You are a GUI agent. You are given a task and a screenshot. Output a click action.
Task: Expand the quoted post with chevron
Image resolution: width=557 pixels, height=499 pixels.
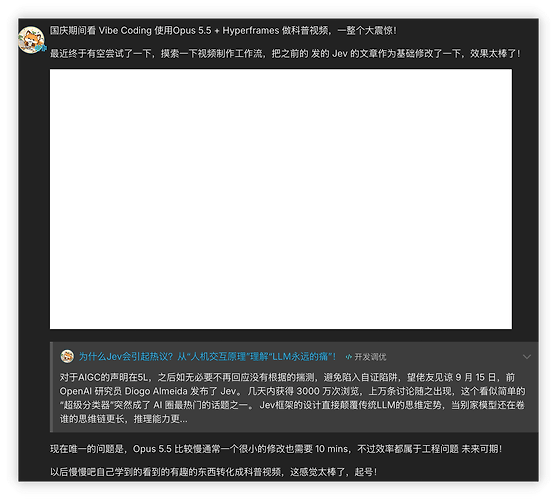pyautogui.click(x=527, y=357)
